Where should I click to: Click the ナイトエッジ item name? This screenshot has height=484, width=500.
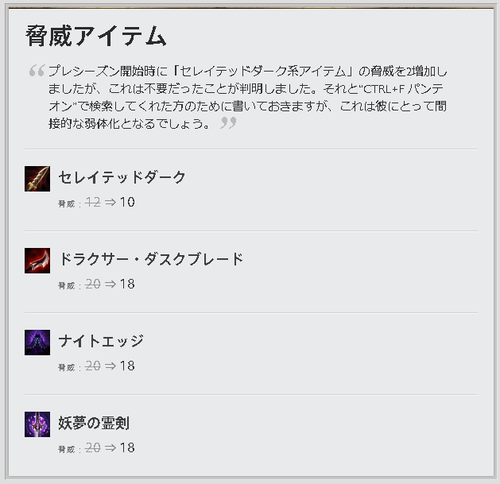pos(101,341)
